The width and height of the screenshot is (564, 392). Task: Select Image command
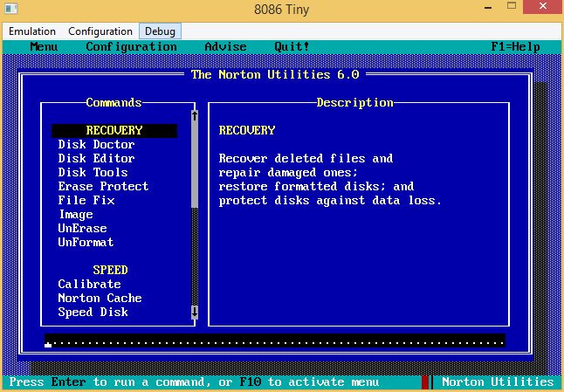click(76, 215)
